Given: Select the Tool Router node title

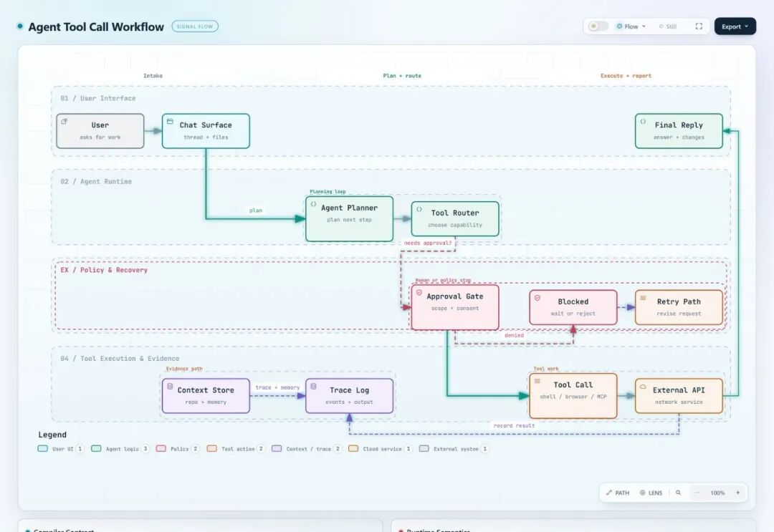Looking at the screenshot, I should pyautogui.click(x=454, y=213).
